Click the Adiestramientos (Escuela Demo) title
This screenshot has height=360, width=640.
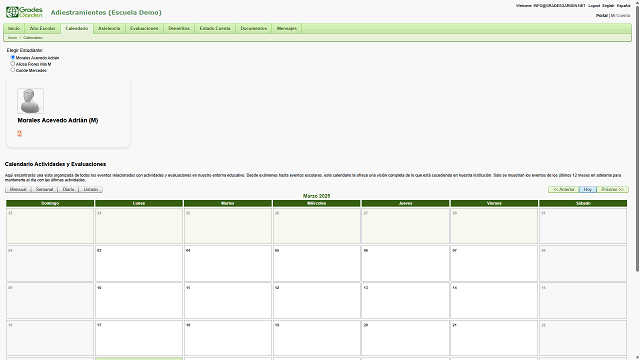click(x=106, y=13)
